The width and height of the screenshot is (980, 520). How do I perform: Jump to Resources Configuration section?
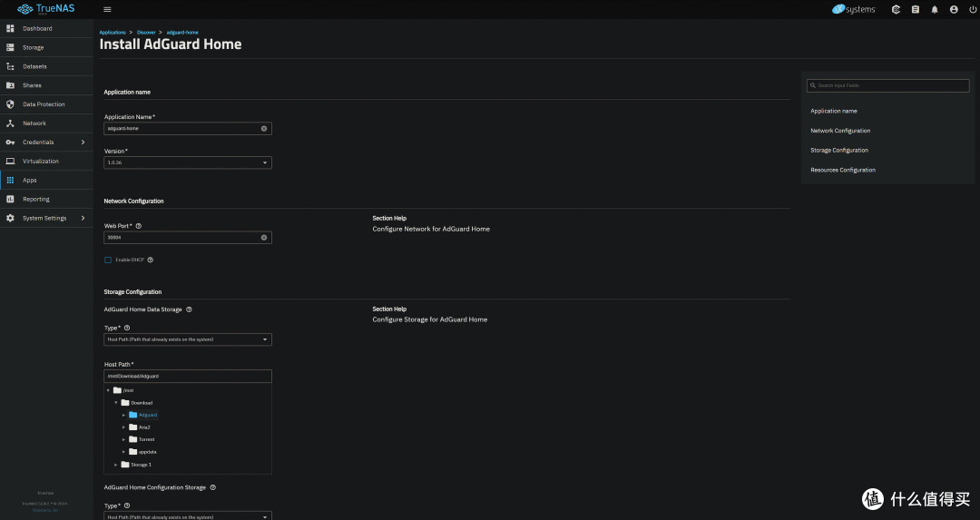[842, 170]
